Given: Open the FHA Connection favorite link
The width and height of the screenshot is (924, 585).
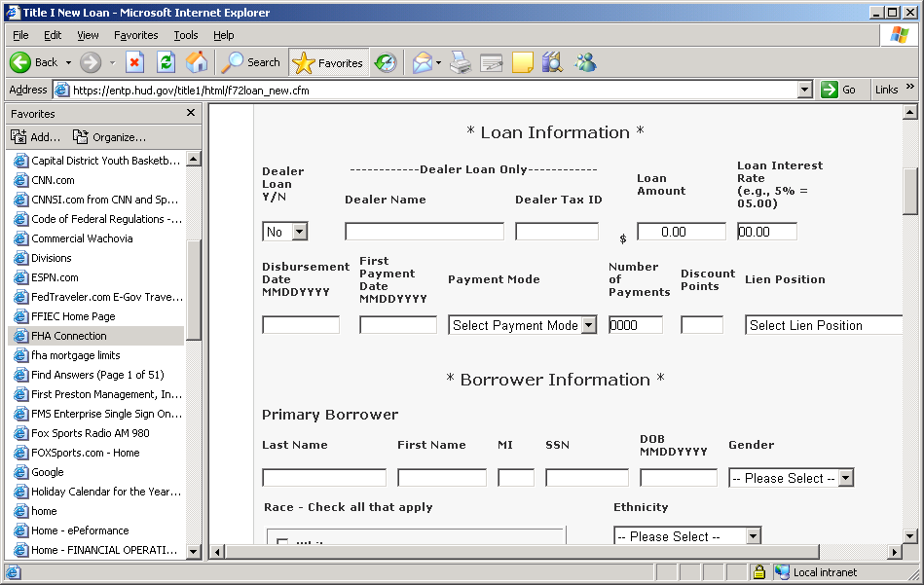Looking at the screenshot, I should (68, 336).
